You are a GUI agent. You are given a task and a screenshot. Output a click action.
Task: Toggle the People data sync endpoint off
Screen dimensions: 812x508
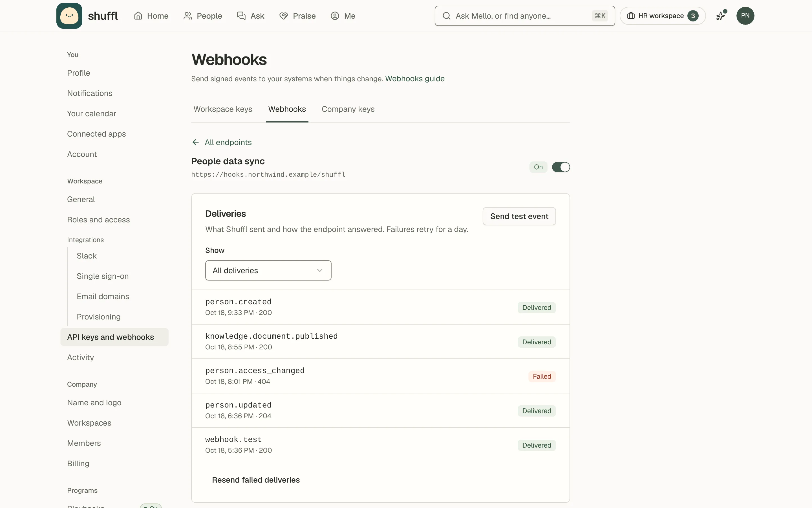point(561,167)
